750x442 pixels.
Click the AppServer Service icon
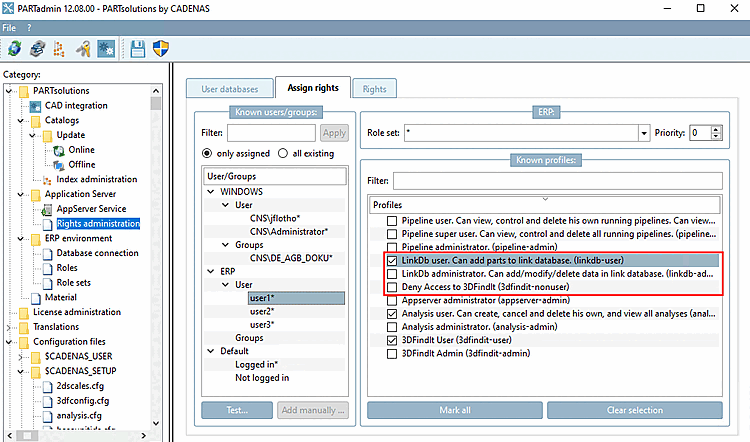(47, 210)
